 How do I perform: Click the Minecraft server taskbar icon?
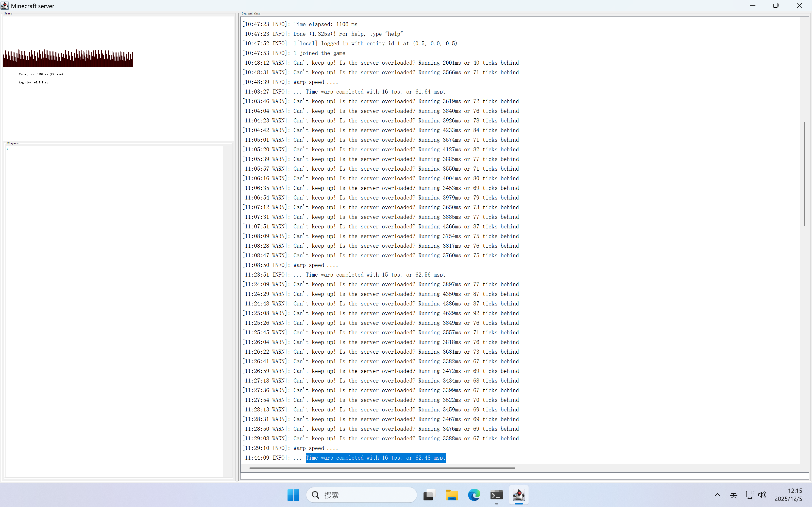coord(519,495)
